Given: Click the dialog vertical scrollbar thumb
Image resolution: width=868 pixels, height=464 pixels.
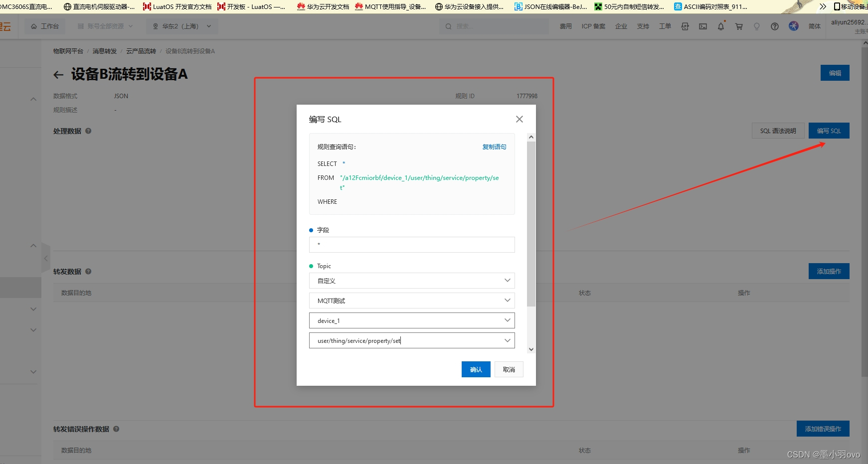Looking at the screenshot, I should 531,224.
